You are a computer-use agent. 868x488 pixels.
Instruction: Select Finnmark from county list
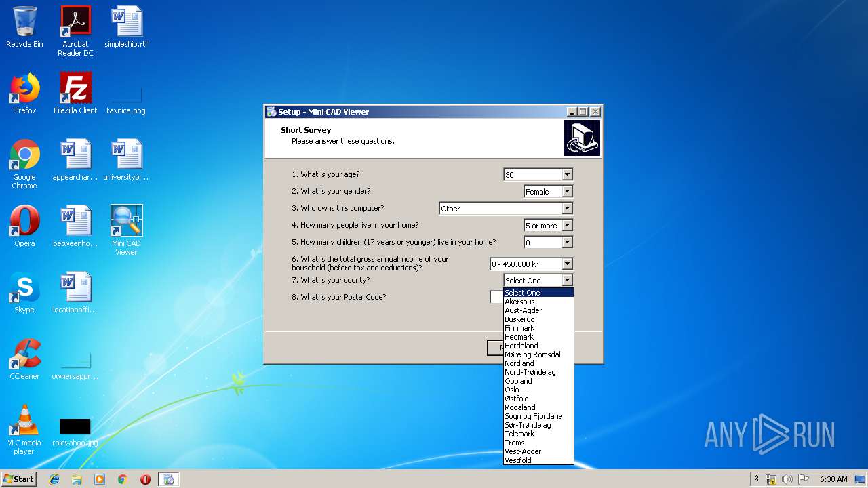point(538,328)
